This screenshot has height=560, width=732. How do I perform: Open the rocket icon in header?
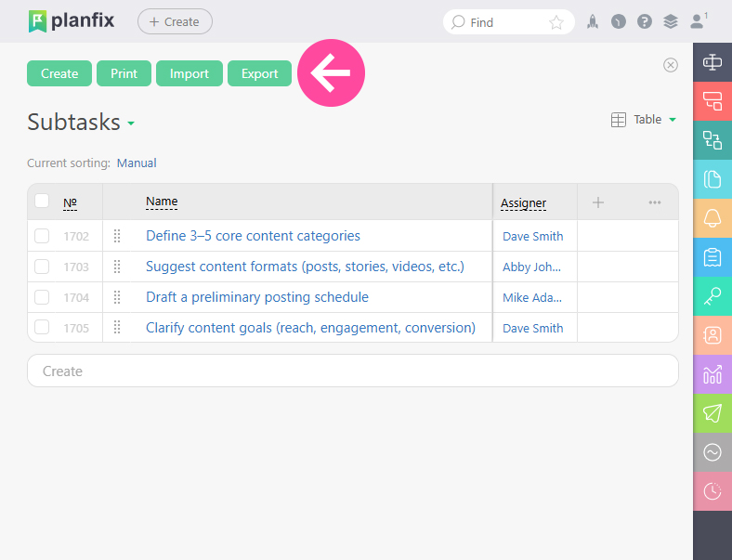click(593, 22)
